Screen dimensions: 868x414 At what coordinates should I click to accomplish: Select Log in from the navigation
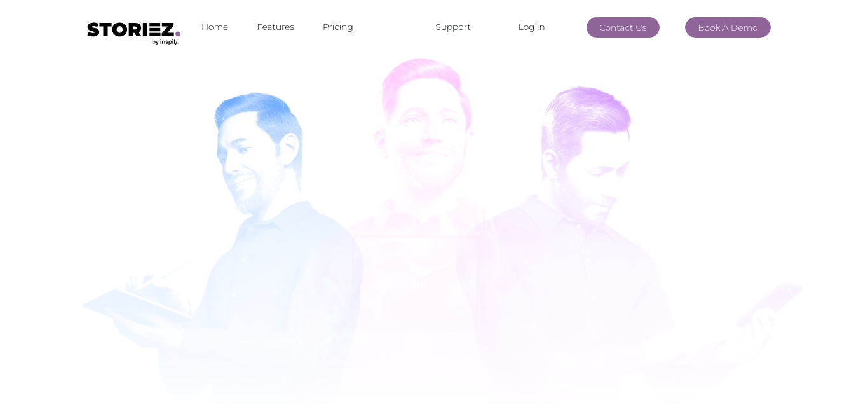click(x=531, y=27)
